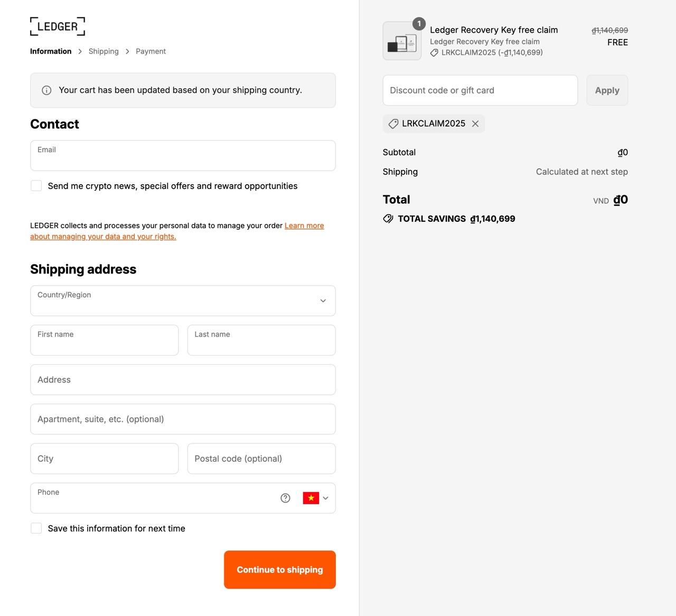Screen dimensions: 676x616
Task: Select the Information breadcrumb step
Action: click(51, 51)
